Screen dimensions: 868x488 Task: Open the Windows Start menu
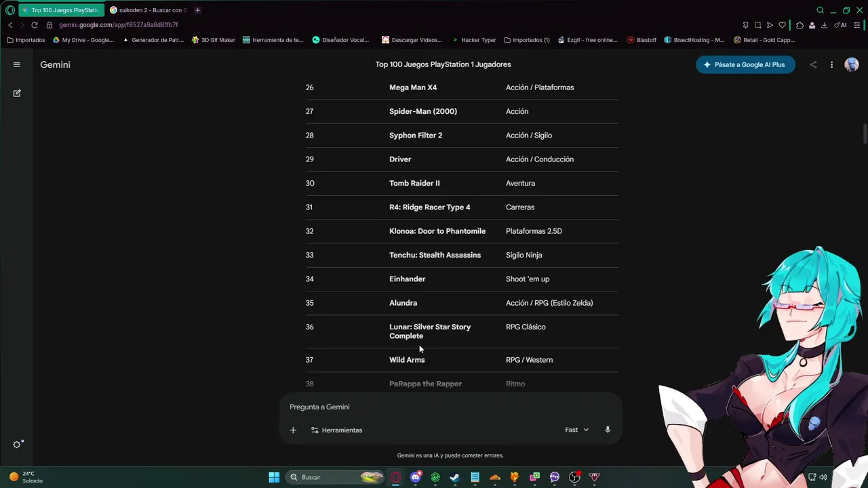click(274, 477)
